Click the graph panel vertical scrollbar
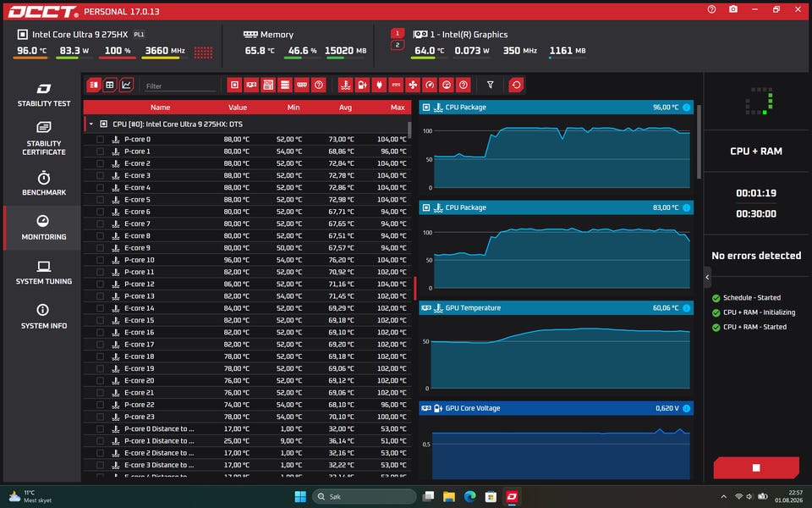 (700, 141)
